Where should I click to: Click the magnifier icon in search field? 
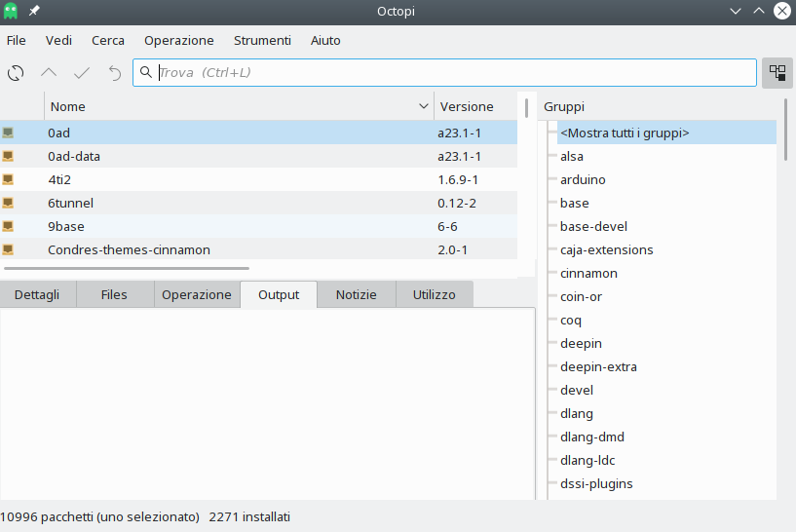(x=146, y=72)
